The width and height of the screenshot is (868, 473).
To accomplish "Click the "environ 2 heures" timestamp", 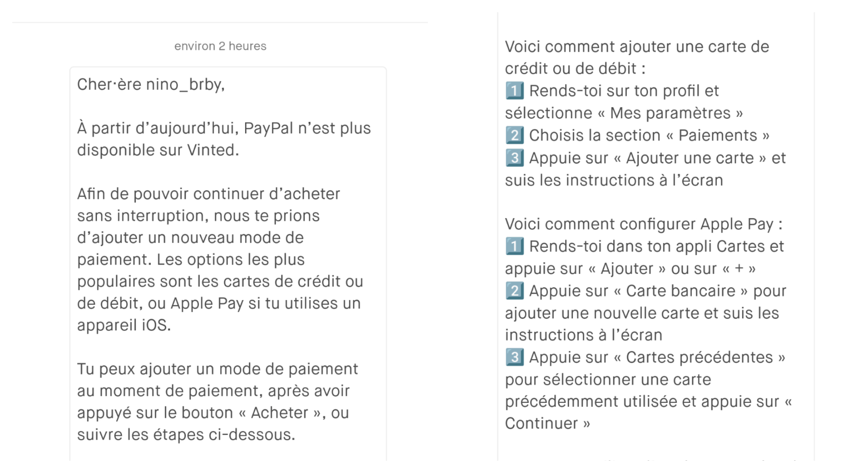I will tap(220, 46).
